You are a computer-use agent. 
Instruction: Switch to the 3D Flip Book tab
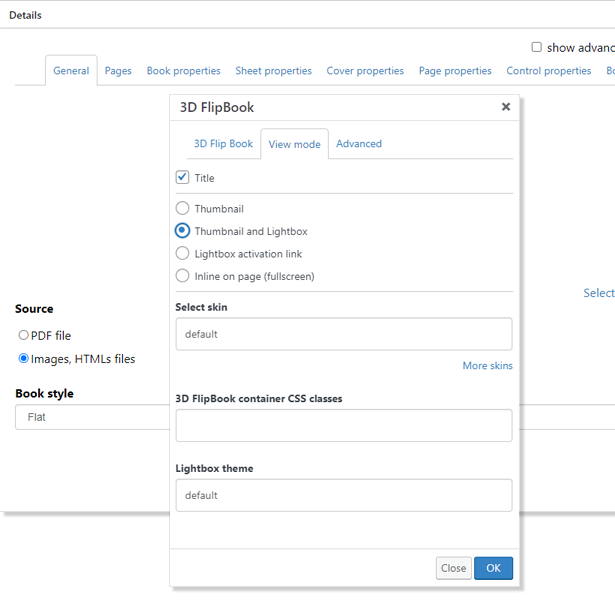[x=223, y=144]
